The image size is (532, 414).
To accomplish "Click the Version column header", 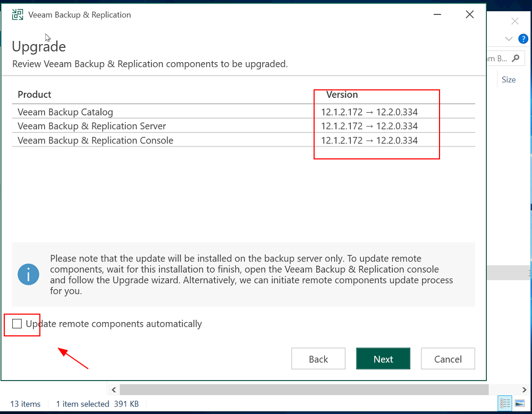I will click(342, 95).
